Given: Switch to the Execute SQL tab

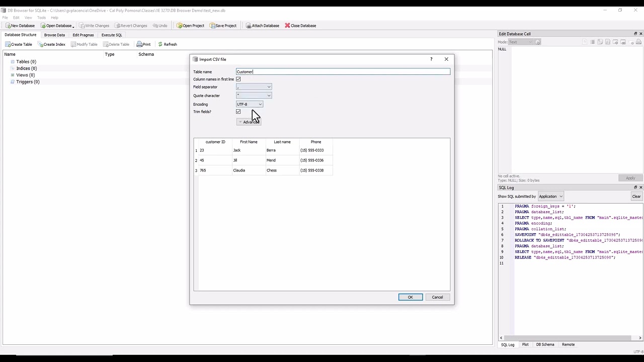Looking at the screenshot, I should [x=112, y=35].
